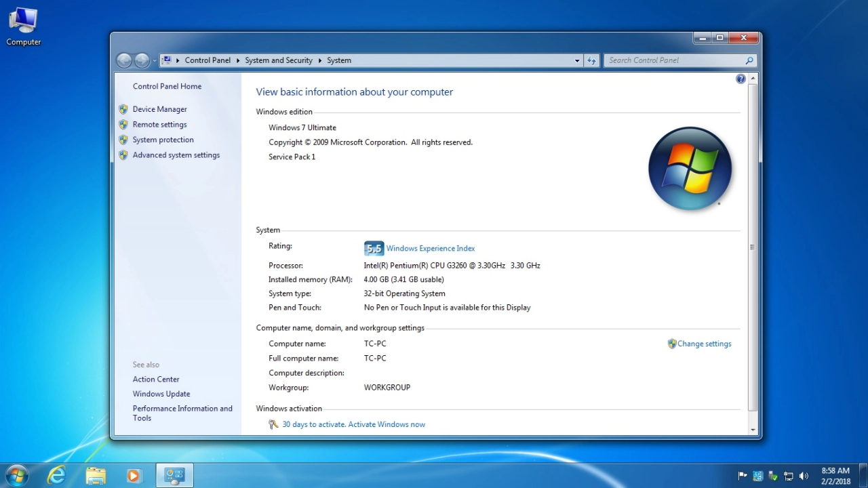The image size is (868, 488).
Task: Click the shield icon next to System protection
Action: point(123,140)
